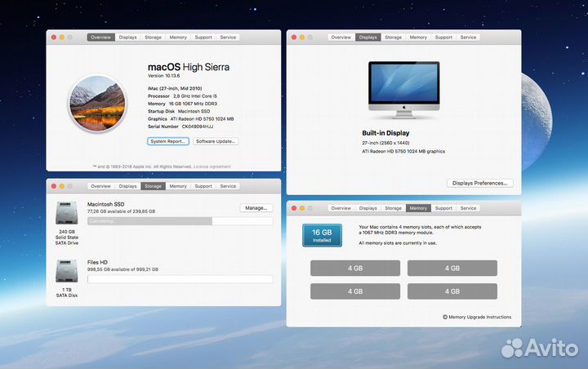588x369 pixels.
Task: Click the macOS High Sierra logo image
Action: tap(97, 104)
